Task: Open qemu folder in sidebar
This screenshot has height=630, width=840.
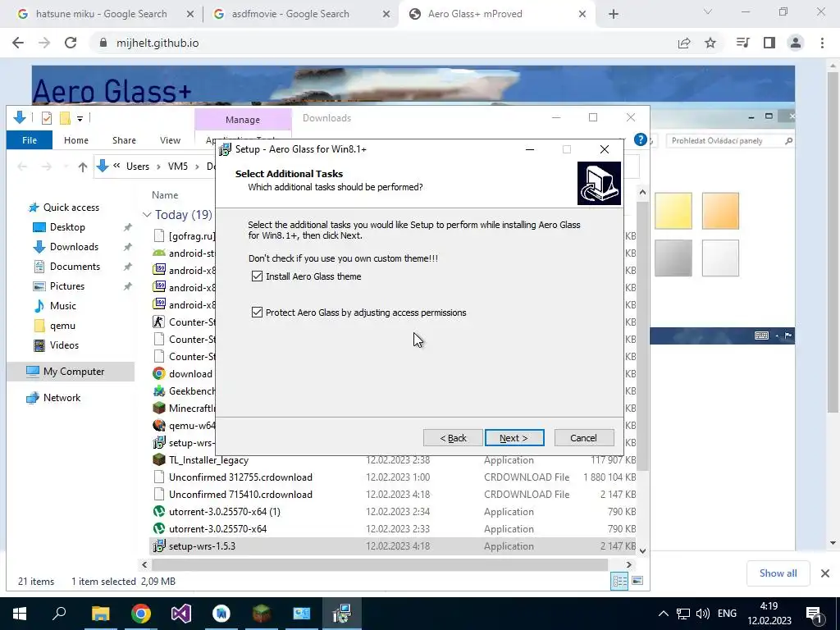Action: click(62, 326)
